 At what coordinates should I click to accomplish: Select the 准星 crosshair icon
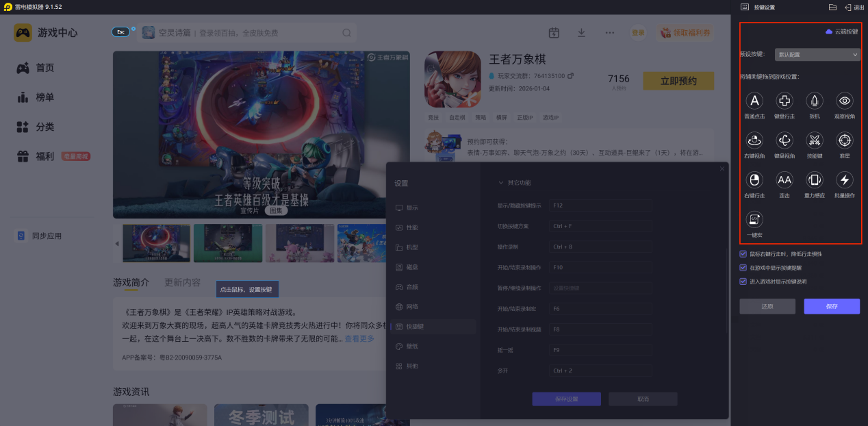(x=845, y=140)
